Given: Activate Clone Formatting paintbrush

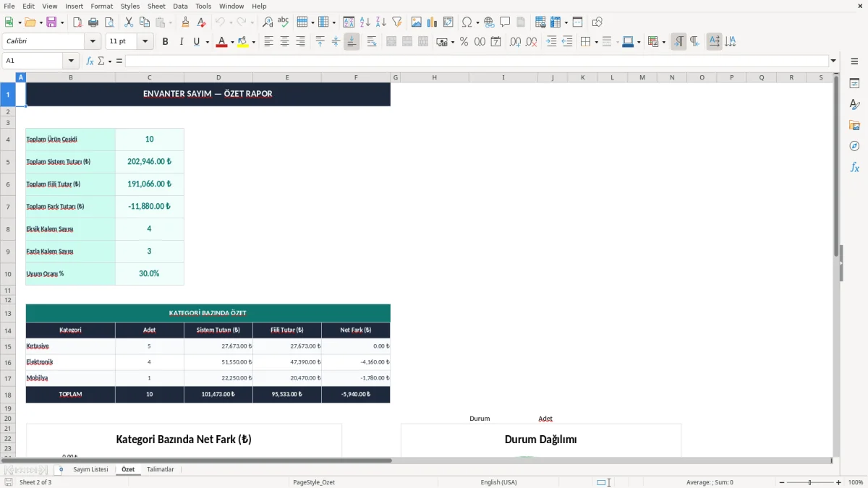Looking at the screenshot, I should tap(186, 22).
